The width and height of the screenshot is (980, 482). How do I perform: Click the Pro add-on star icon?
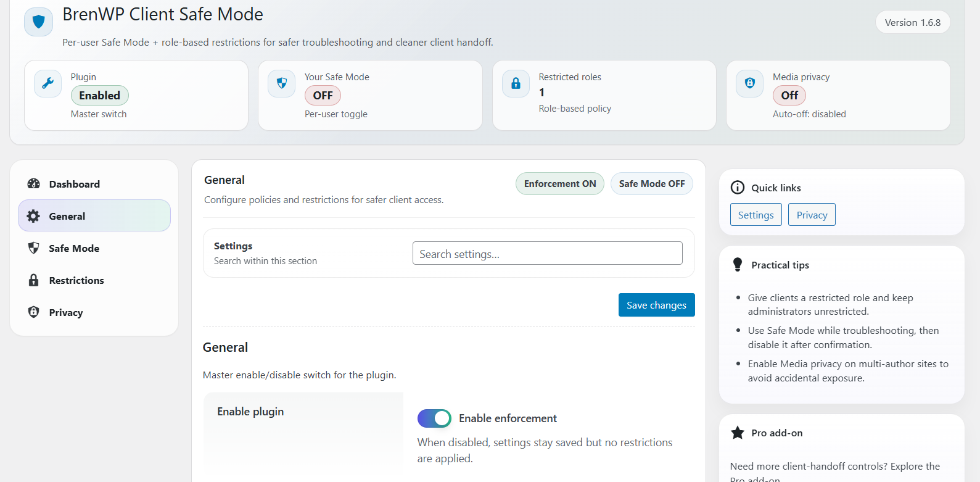[737, 433]
